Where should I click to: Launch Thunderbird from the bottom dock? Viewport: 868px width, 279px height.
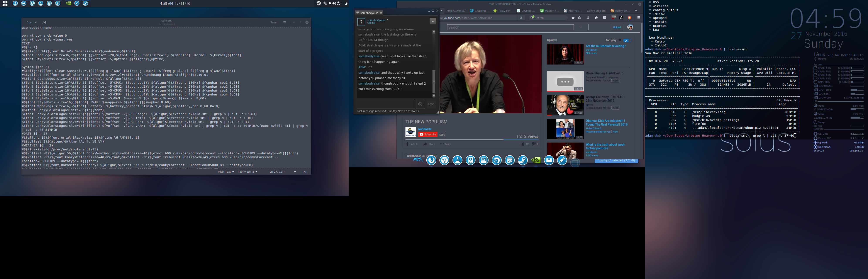(497, 160)
